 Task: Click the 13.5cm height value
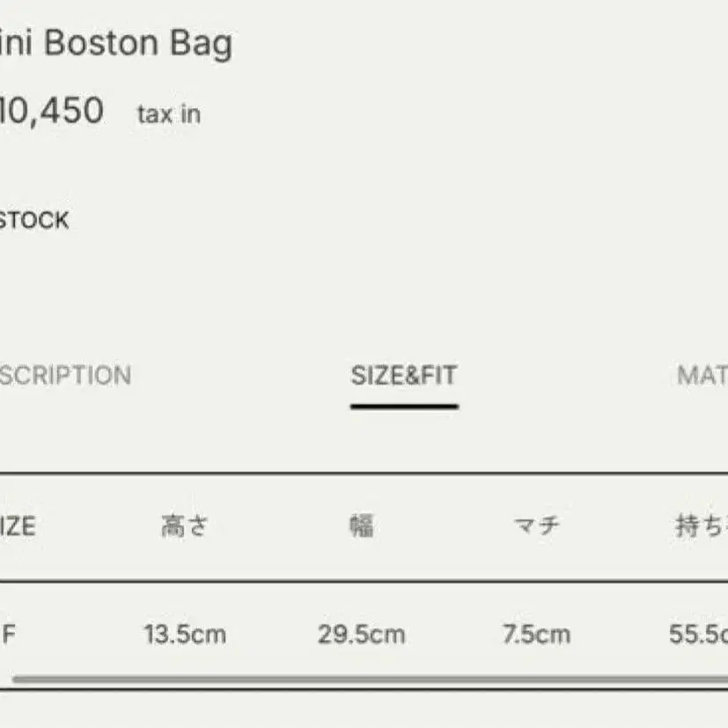(185, 634)
